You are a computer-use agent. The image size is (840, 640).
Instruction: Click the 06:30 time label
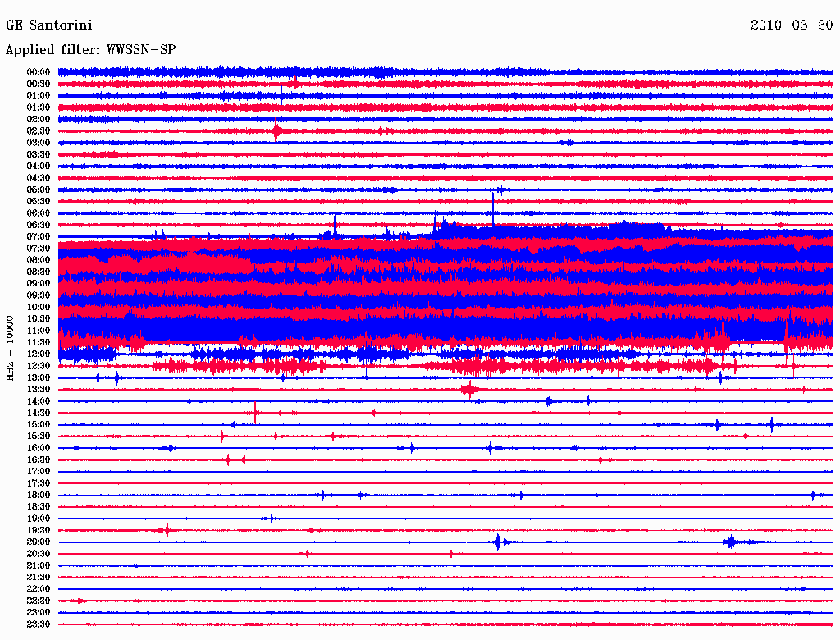[x=39, y=225]
